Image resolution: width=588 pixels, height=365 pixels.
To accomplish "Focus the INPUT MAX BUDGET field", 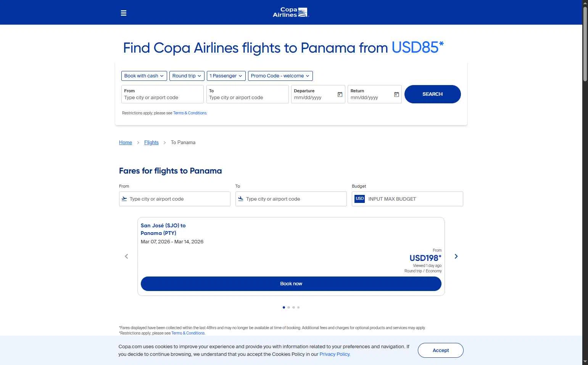I will [x=414, y=199].
